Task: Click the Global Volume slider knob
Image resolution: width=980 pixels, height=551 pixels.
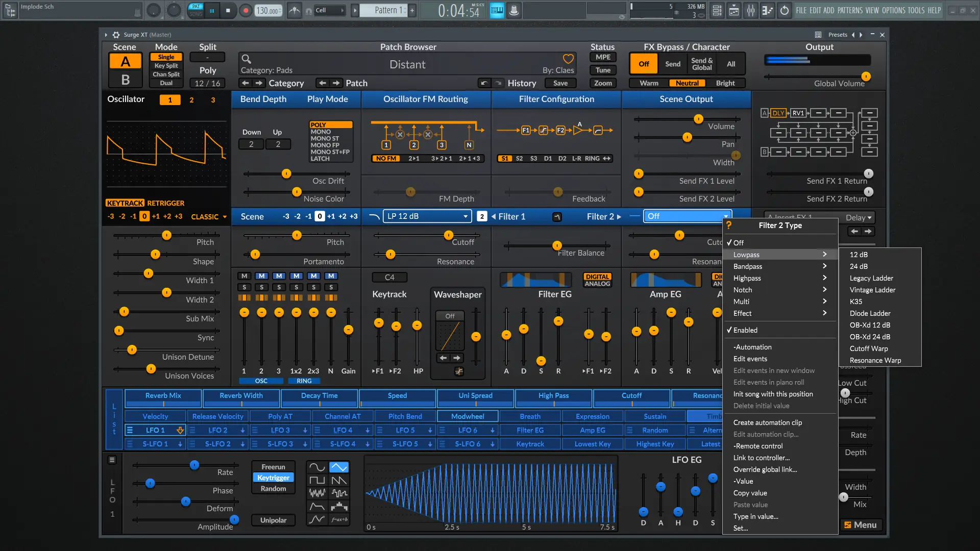Action: tap(866, 77)
